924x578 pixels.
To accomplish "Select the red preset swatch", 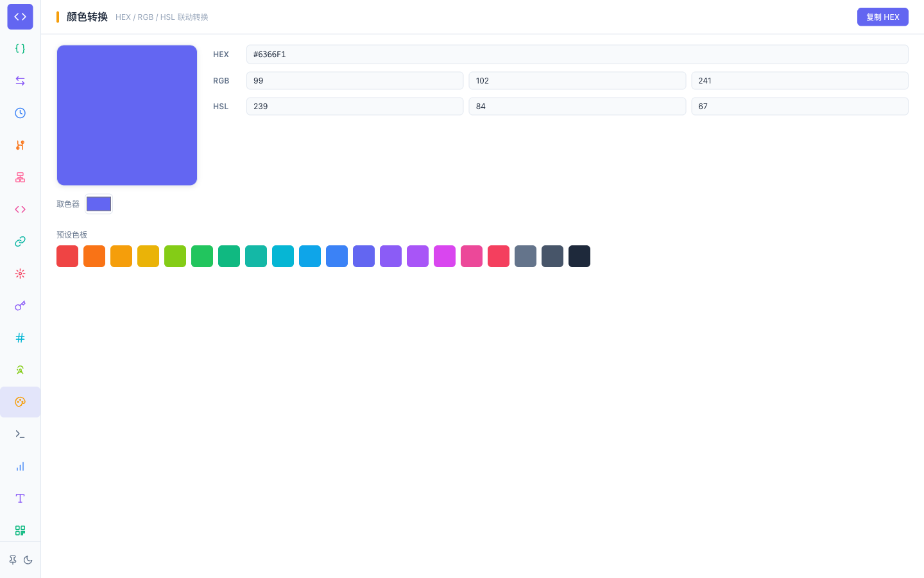I will tap(67, 256).
